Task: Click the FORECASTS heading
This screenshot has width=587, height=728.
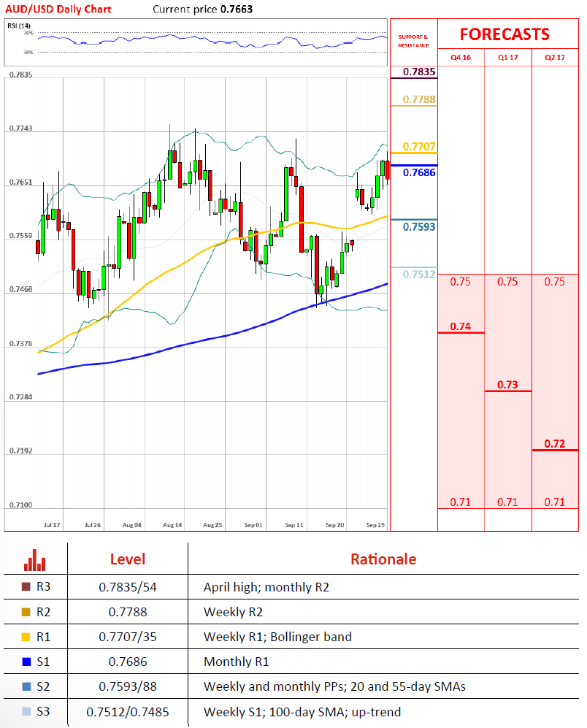Action: pos(504,34)
